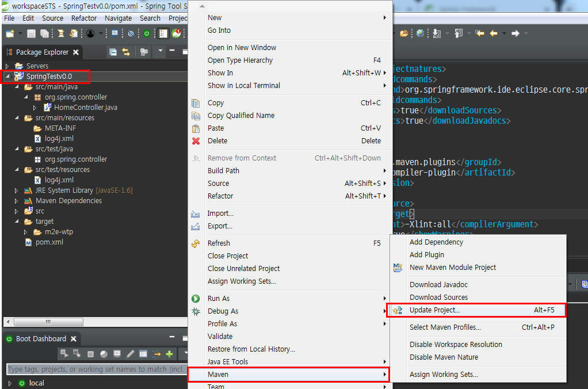Click the Boot Dashboard start/restart icon
The image size is (588, 389).
click(x=64, y=353)
